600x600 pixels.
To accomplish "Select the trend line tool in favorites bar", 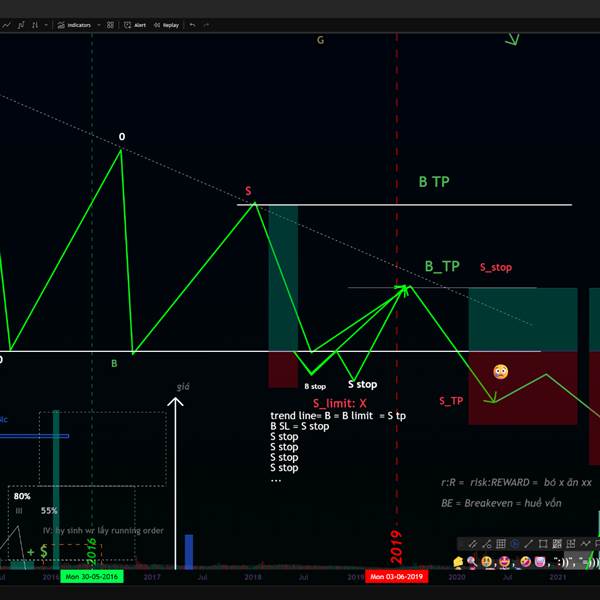I will (x=528, y=544).
